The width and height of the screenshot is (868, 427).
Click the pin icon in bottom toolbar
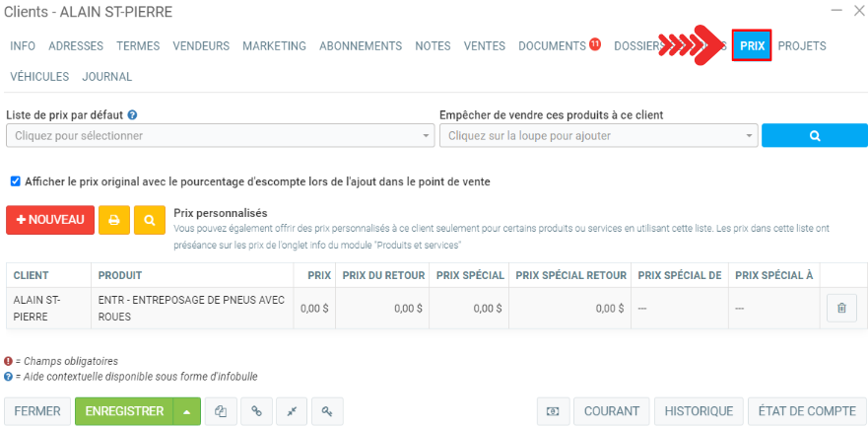(292, 411)
